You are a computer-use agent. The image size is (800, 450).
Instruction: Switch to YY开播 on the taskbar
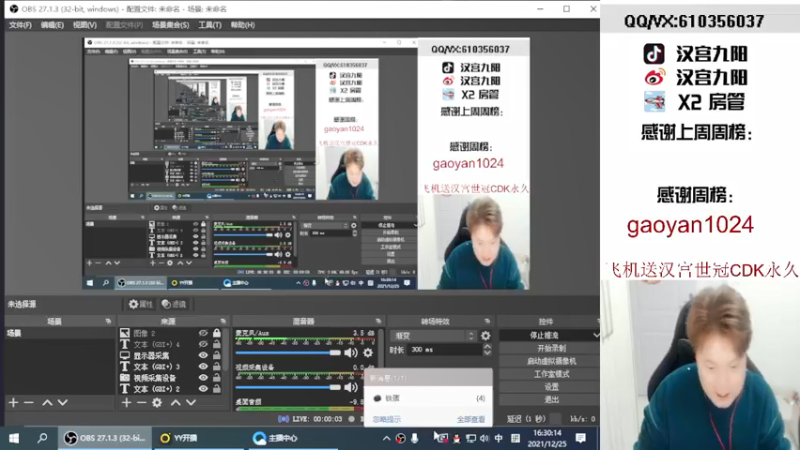179,438
